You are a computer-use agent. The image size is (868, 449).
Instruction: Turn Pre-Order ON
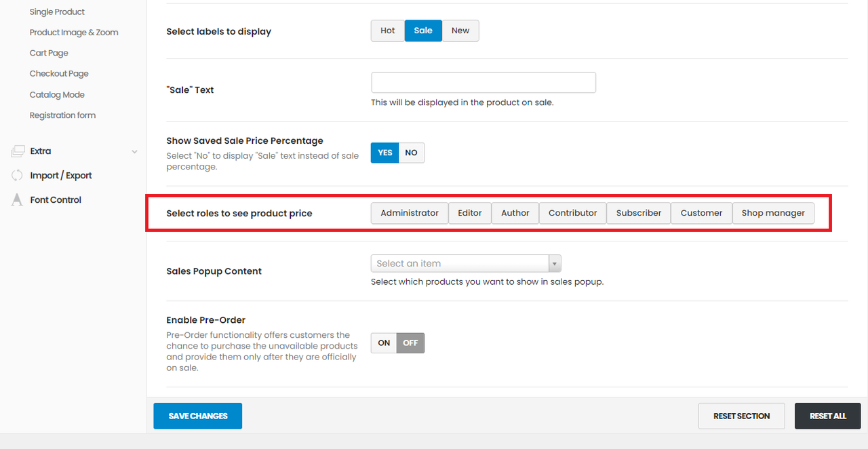coord(384,343)
